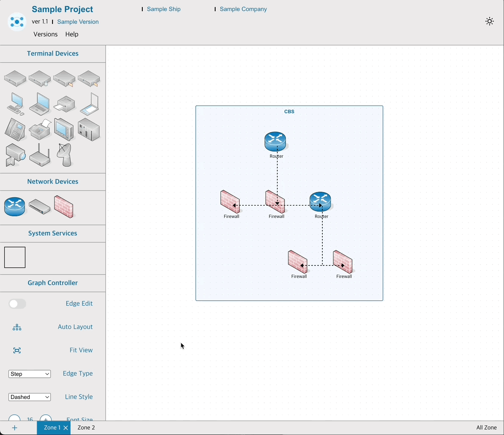
Task: Click the Fit View frame icon
Action: tap(17, 351)
